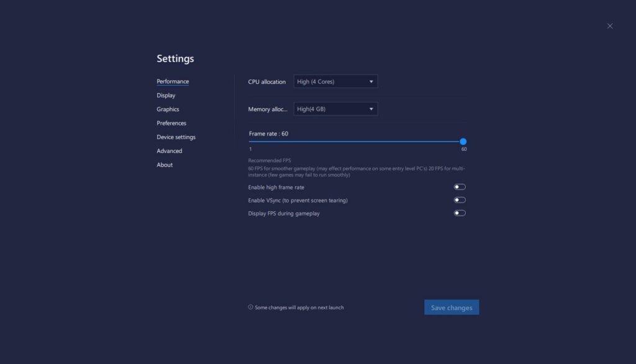Click the High(4 GB) memory value field
The width and height of the screenshot is (636, 364).
pos(326,109)
